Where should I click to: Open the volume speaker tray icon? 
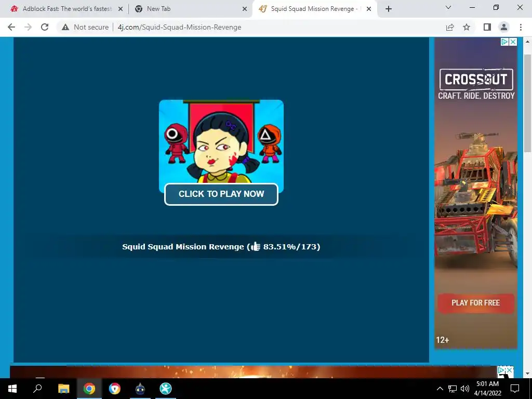tap(465, 389)
